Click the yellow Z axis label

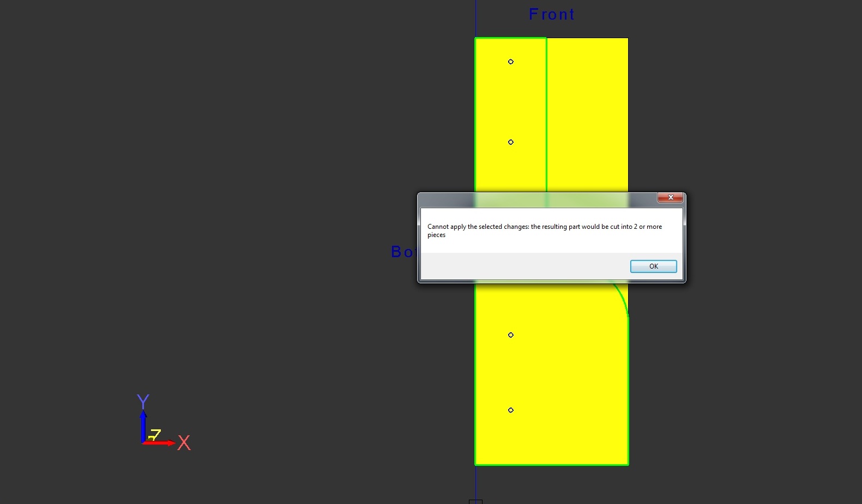coord(155,434)
